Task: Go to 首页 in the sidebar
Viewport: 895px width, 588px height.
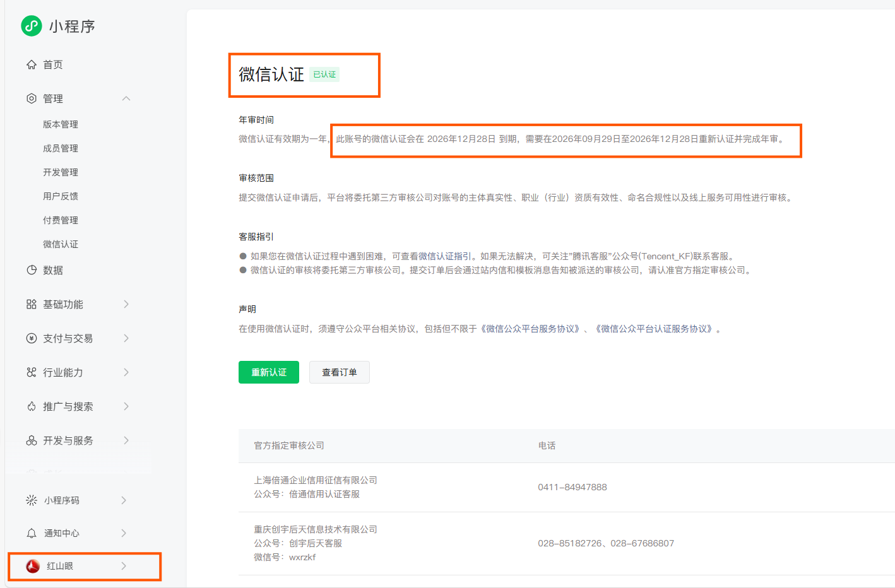Action: click(53, 64)
